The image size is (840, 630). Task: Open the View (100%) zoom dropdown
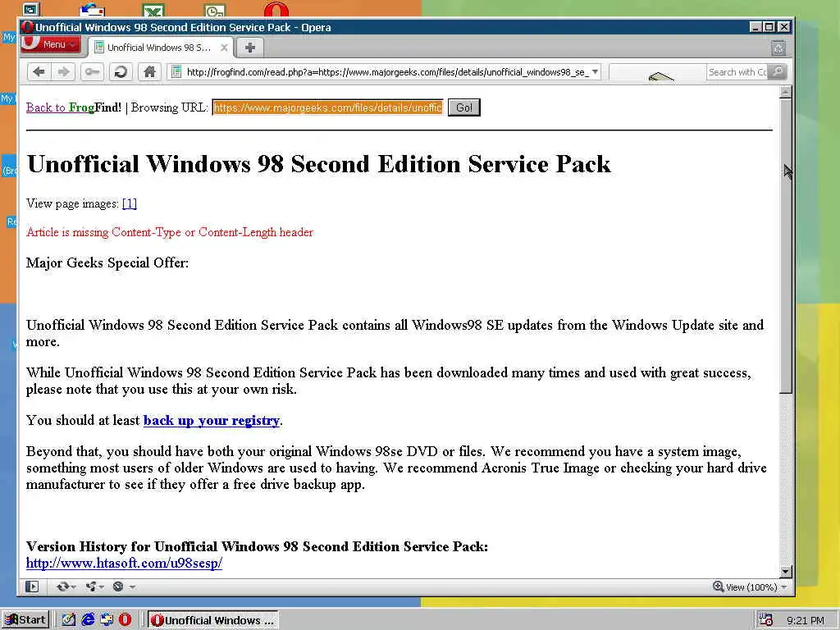(x=756, y=587)
